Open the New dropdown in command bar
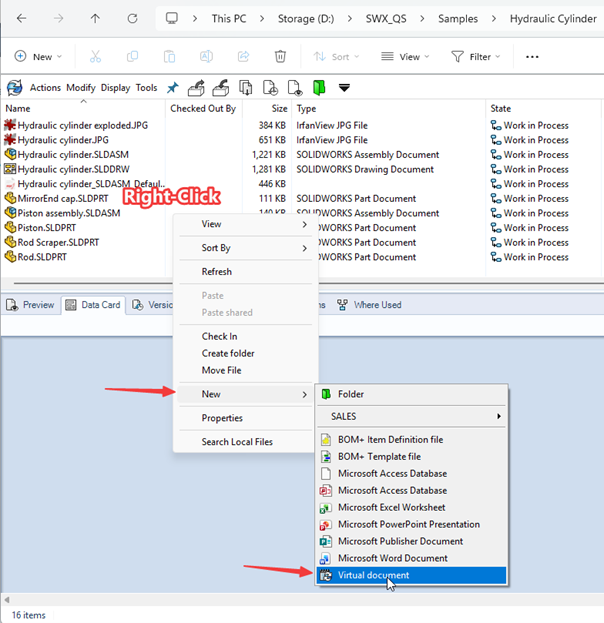This screenshot has width=604, height=623. (x=39, y=56)
